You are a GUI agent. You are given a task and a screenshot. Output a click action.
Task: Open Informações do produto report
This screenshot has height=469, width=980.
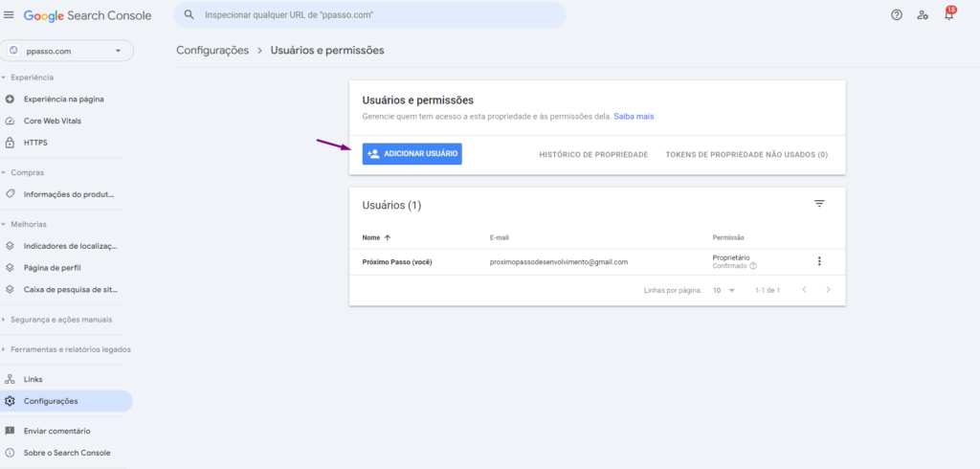pos(69,194)
